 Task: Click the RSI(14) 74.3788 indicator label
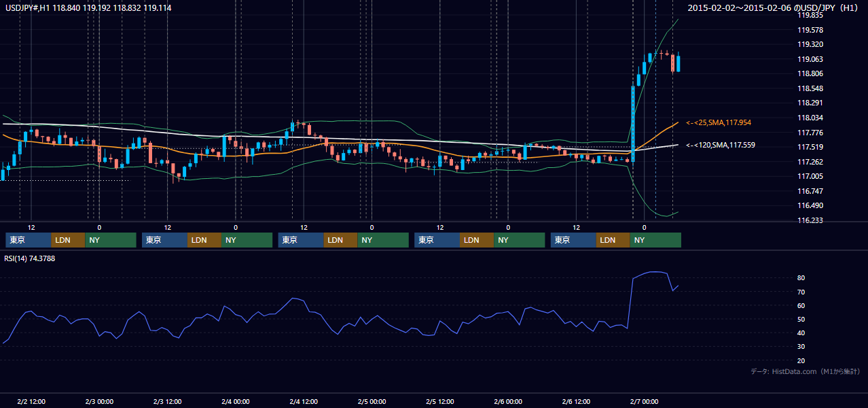30,258
